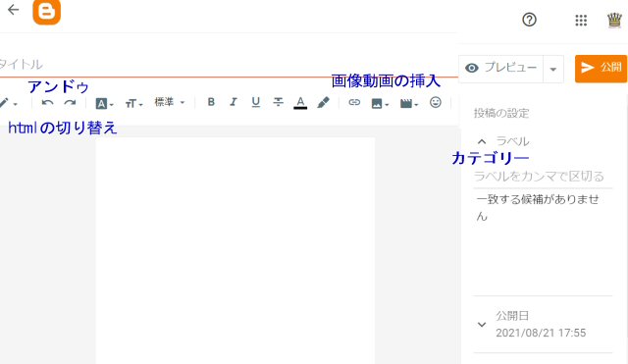The image size is (628, 364).
Task: Switch HTML view with pencil icon
Action: point(7,103)
